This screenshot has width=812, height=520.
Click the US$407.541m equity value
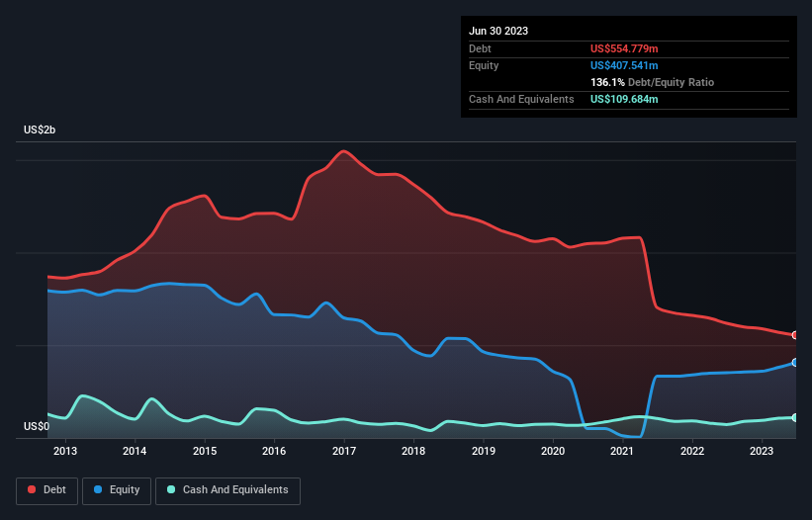coord(624,65)
